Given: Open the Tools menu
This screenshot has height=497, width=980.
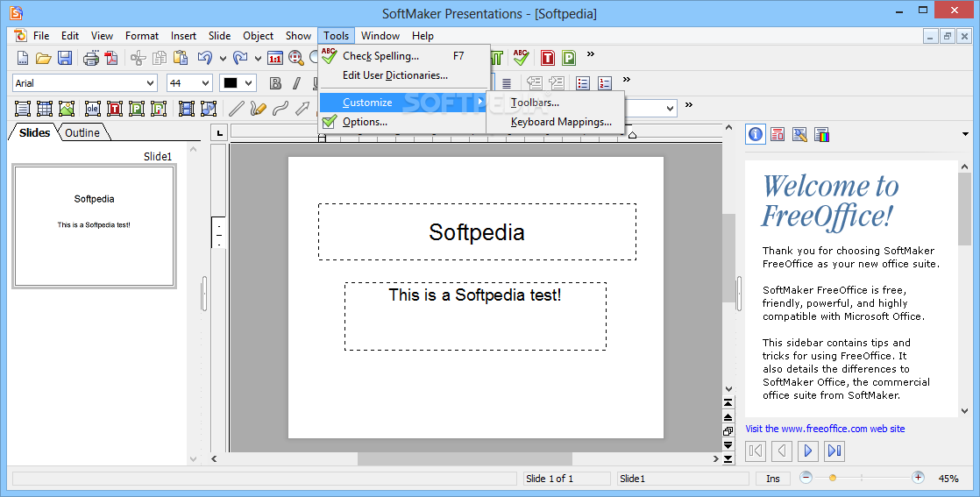Looking at the screenshot, I should [337, 36].
